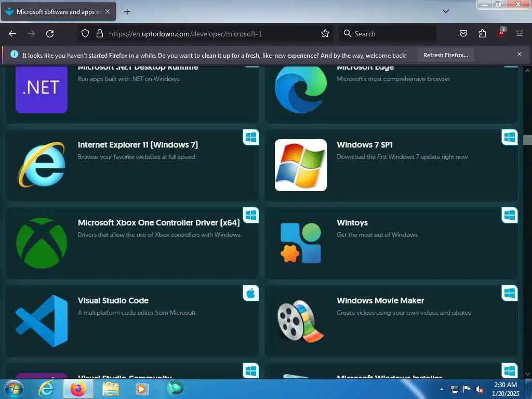The height and width of the screenshot is (399, 532).
Task: Reload the current page
Action: click(50, 34)
